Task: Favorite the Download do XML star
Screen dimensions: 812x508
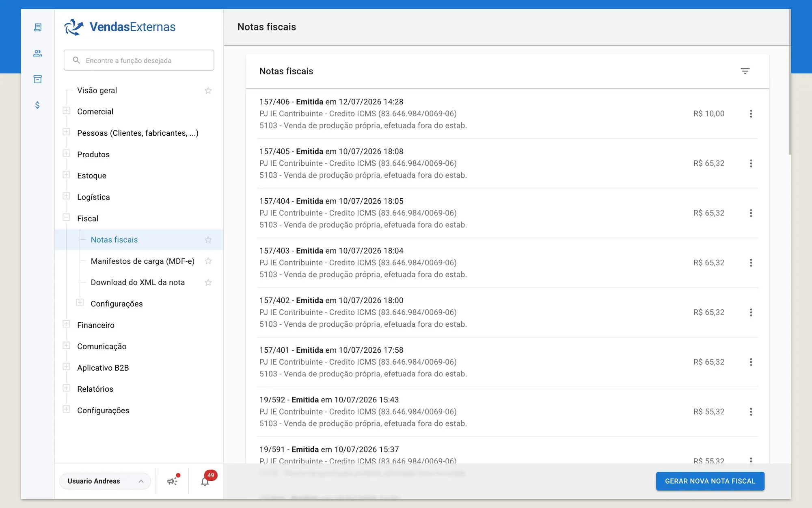Action: point(208,282)
